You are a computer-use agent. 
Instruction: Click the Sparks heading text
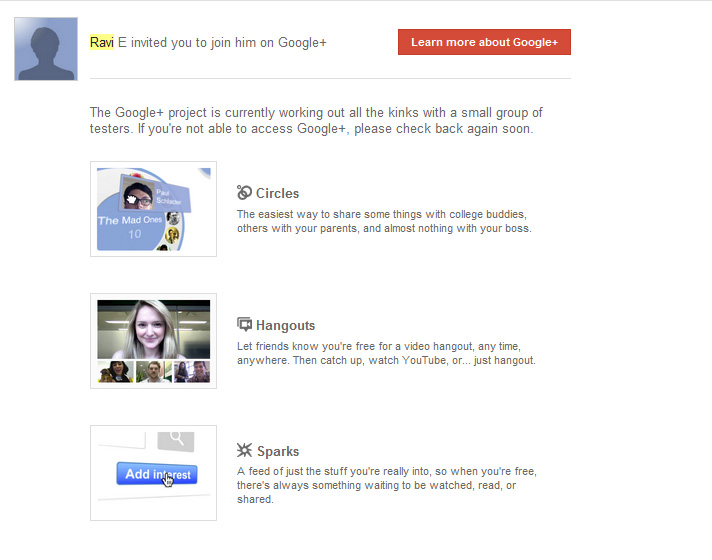(277, 451)
